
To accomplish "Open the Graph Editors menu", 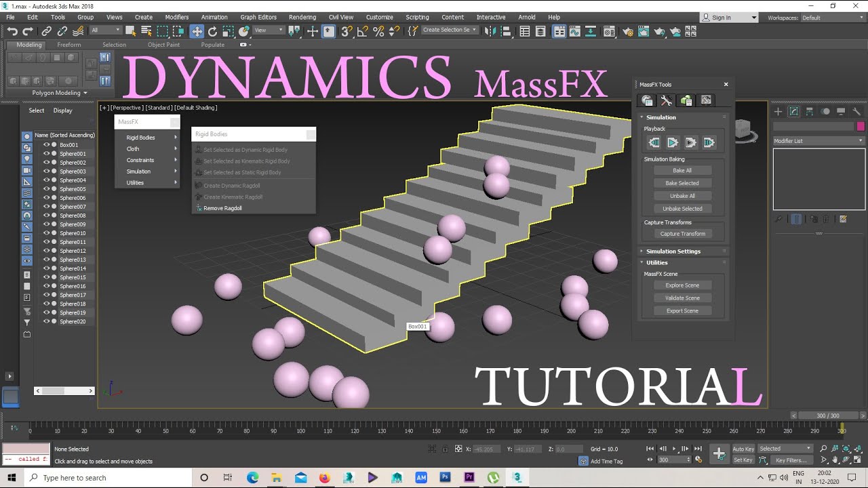I will pos(258,17).
